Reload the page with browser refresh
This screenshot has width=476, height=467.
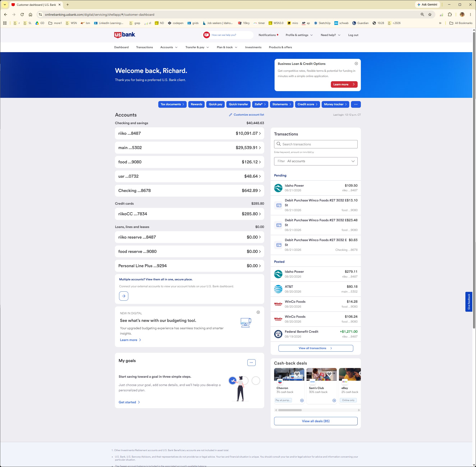(22, 15)
